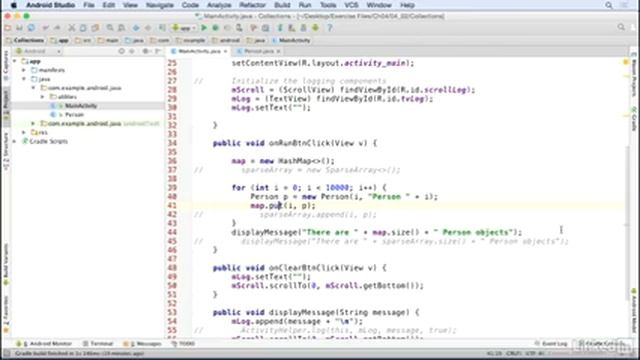
Task: Click the Help question mark icon
Action: point(330,28)
